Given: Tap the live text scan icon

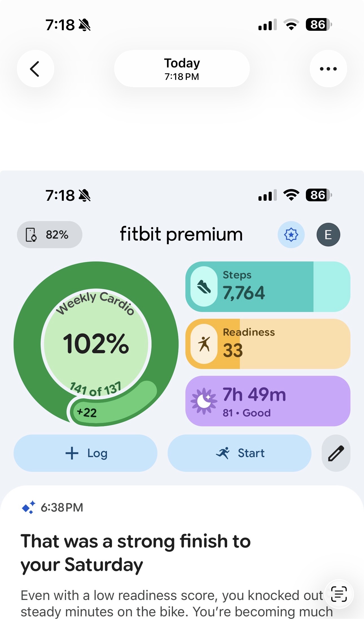Looking at the screenshot, I should [339, 594].
